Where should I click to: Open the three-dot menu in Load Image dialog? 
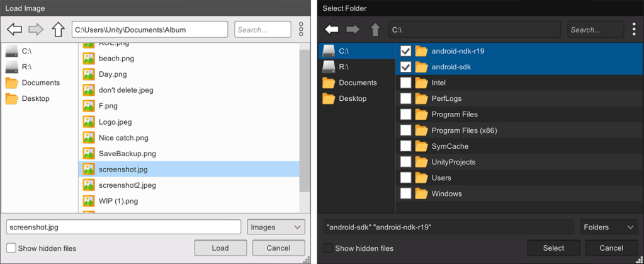pos(301,29)
